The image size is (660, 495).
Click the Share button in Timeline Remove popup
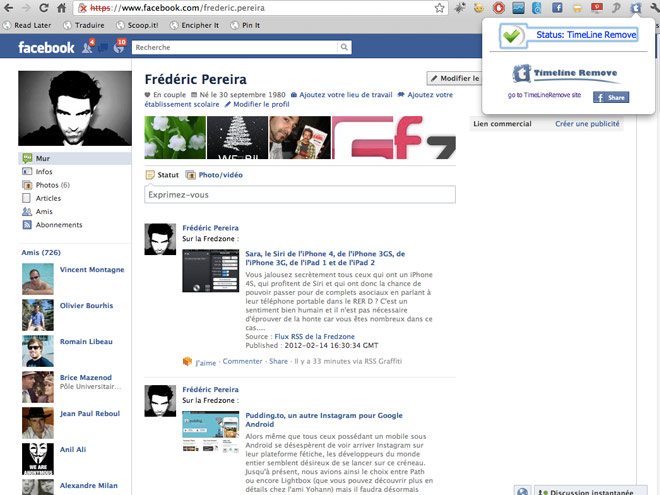[x=611, y=97]
